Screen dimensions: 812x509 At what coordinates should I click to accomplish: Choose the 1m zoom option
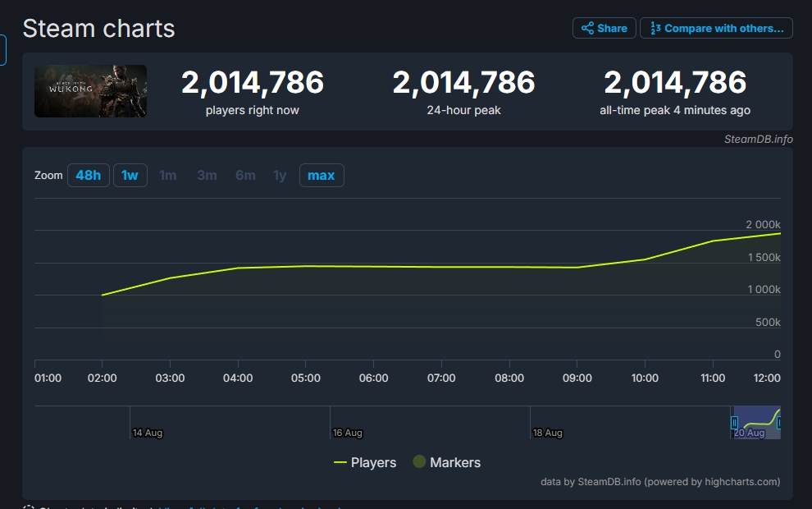click(167, 176)
